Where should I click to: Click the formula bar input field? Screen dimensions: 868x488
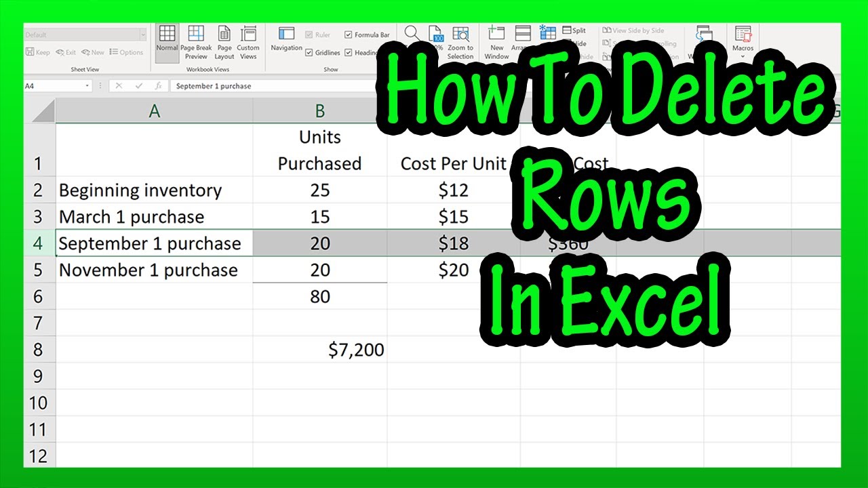(x=273, y=86)
